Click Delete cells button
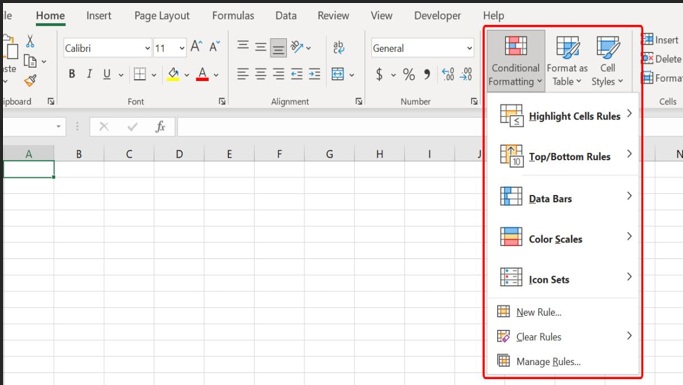The height and width of the screenshot is (385, 683). pos(662,59)
